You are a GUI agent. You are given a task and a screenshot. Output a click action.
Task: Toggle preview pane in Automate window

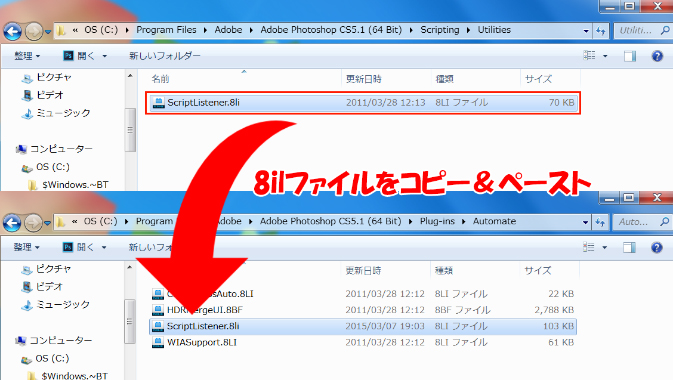(x=630, y=247)
